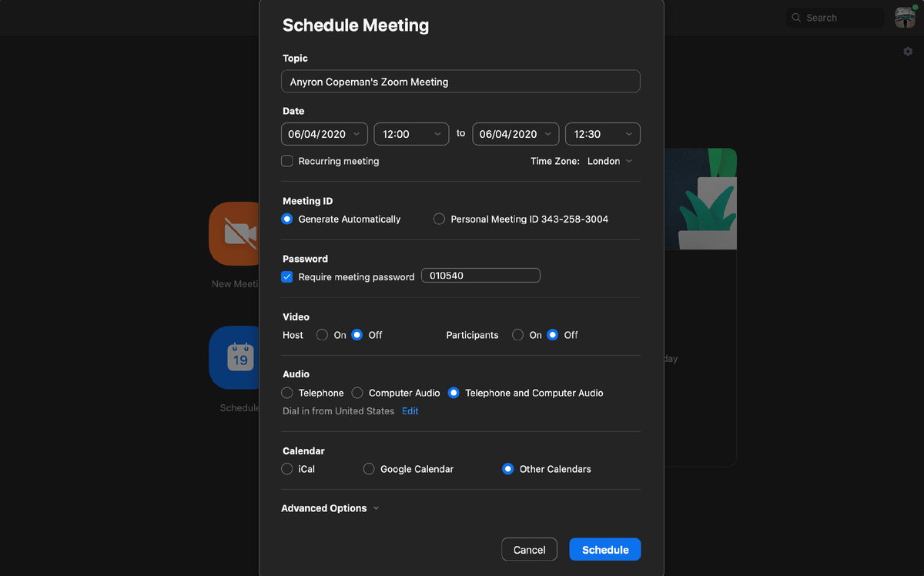Select Personal Meeting ID 343-258-3004
Viewport: 924px width, 576px height.
tap(439, 219)
